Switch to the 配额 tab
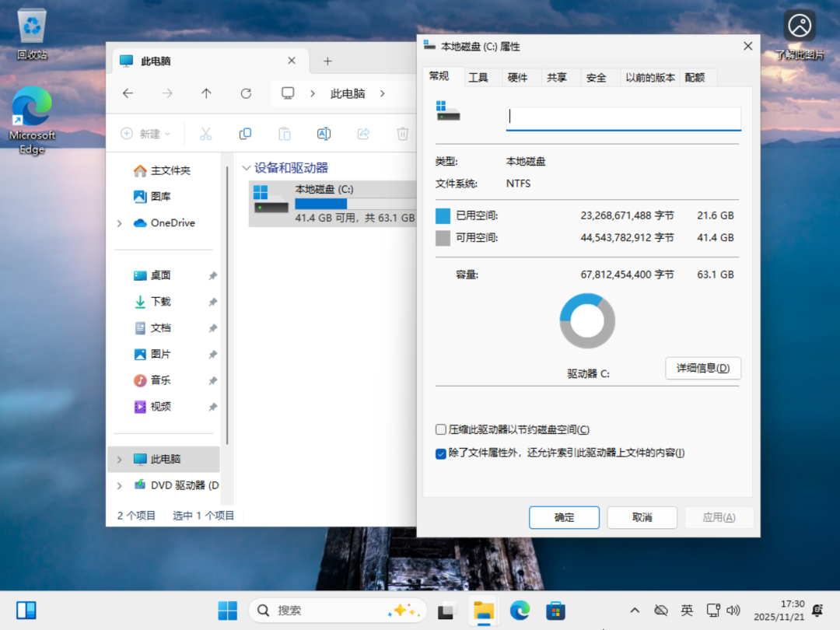The image size is (840, 630). 695,78
